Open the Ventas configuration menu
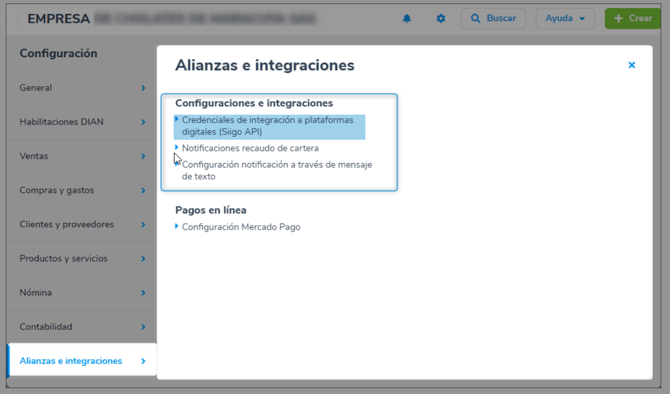The height and width of the screenshot is (394, 670). coord(82,156)
